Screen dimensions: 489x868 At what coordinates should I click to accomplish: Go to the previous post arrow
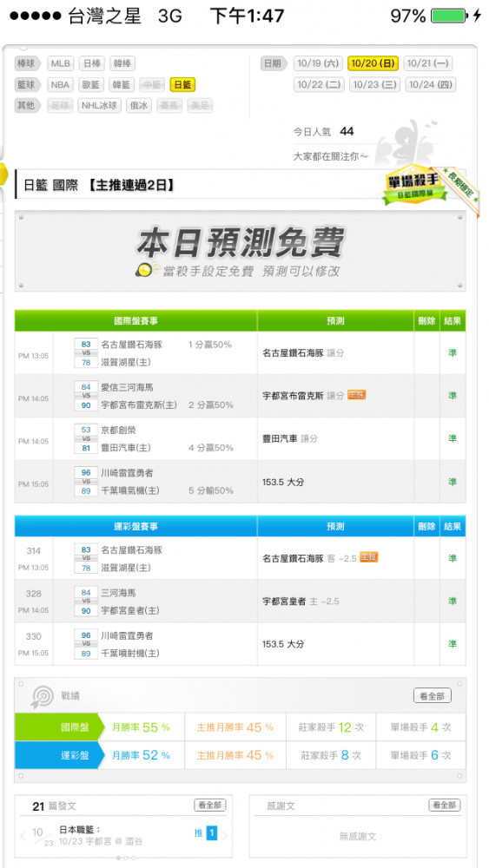pyautogui.click(x=23, y=835)
